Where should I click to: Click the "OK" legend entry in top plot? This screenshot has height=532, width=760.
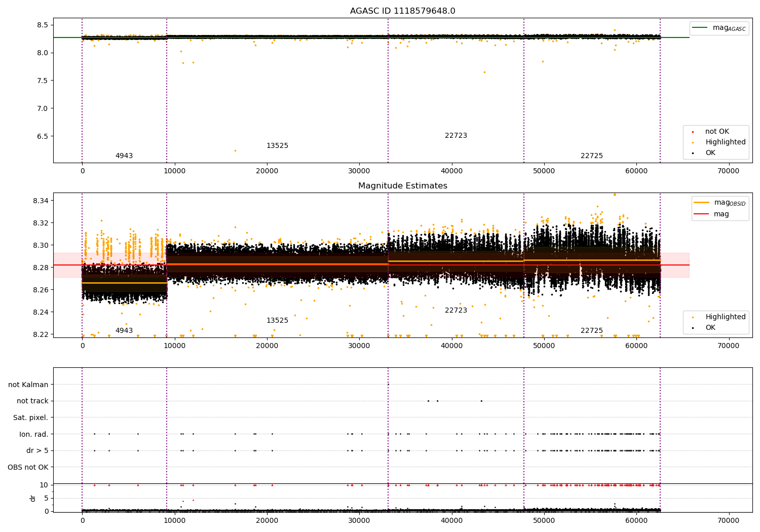[704, 153]
